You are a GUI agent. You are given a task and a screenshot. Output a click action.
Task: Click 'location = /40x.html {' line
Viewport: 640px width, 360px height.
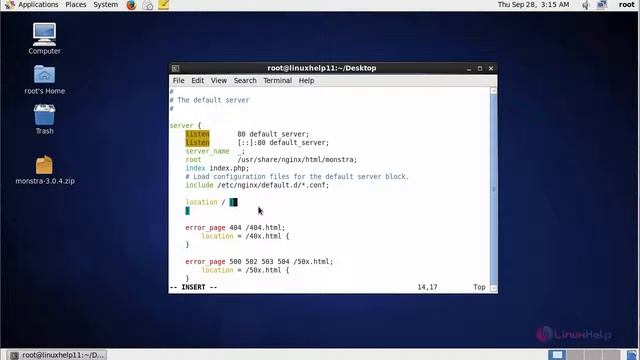[245, 236]
